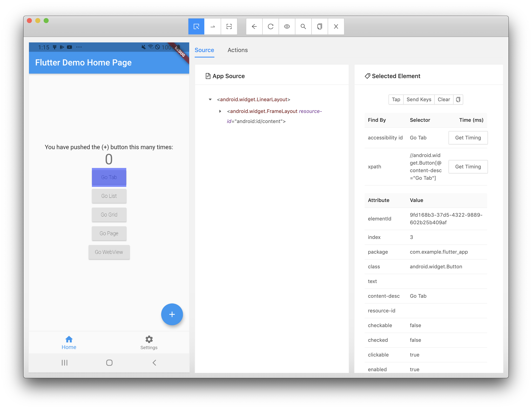Click Go WebView button in app screenshot
Screen dimensions: 532x409
click(x=109, y=252)
